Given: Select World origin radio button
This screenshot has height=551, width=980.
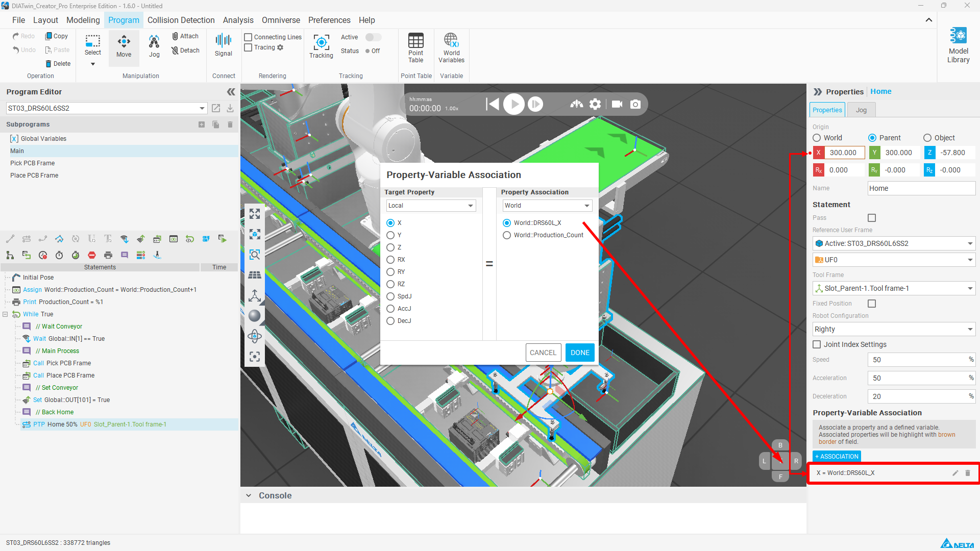Looking at the screenshot, I should (817, 138).
